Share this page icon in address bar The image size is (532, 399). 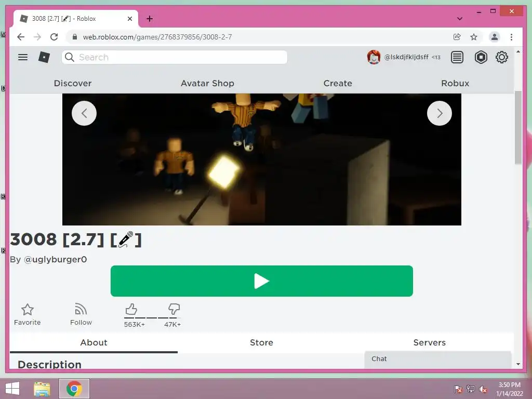coord(457,37)
